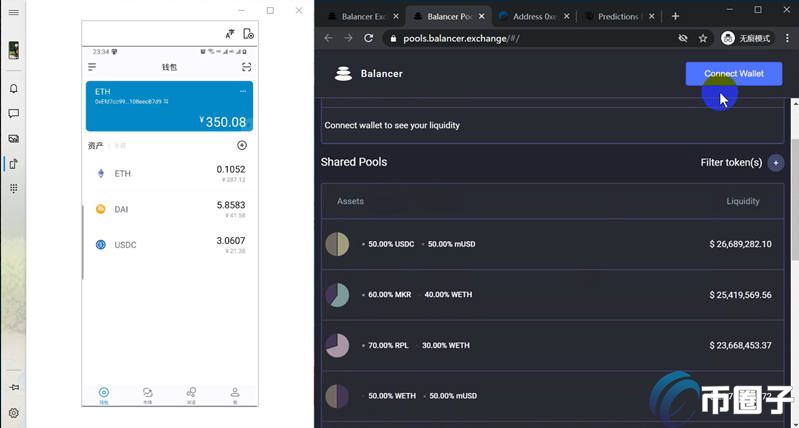Viewport: 799px width, 428px height.
Task: Open the DAI asset row in wallet
Action: point(169,209)
